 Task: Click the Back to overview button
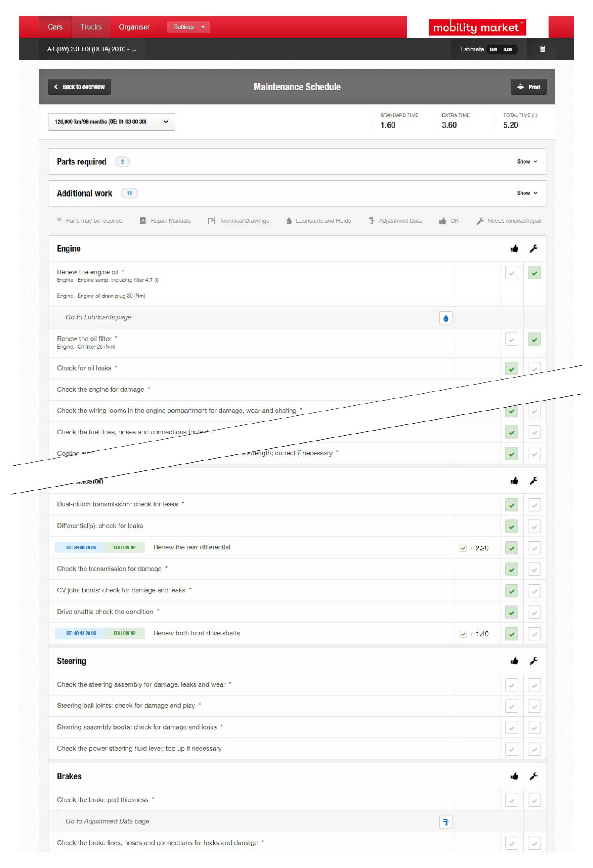79,87
